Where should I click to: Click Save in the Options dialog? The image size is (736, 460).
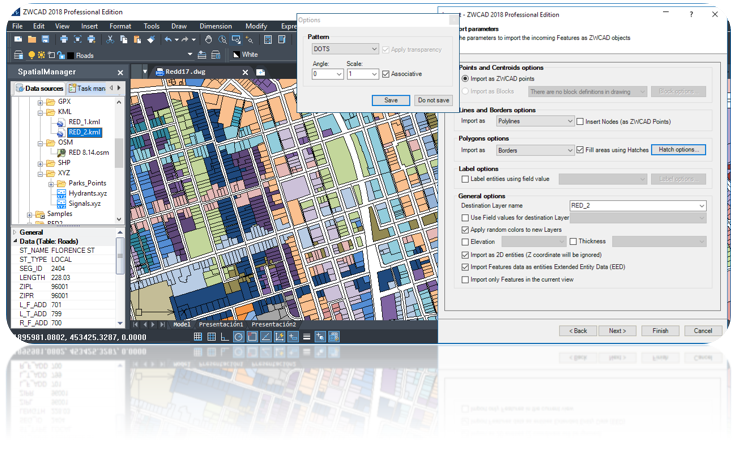coord(391,100)
